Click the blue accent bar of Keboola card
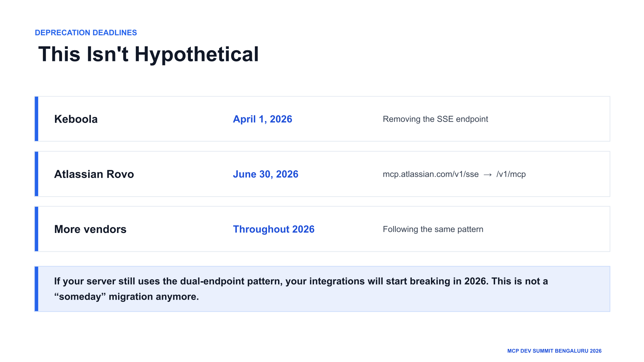 click(37, 119)
